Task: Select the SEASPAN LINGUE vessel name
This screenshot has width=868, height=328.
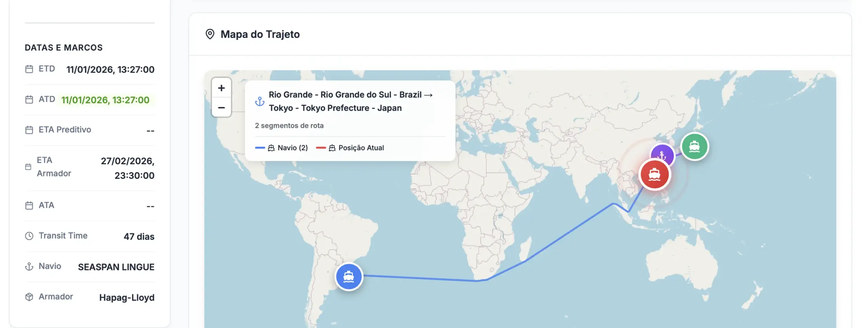Action: [x=116, y=267]
